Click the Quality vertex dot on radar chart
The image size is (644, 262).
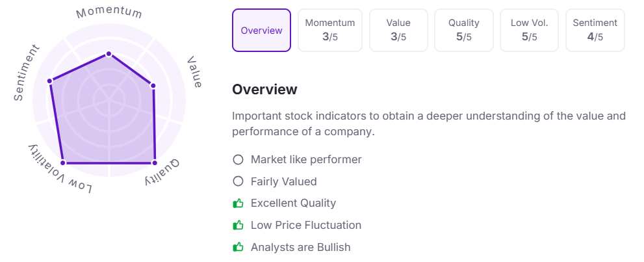click(155, 163)
